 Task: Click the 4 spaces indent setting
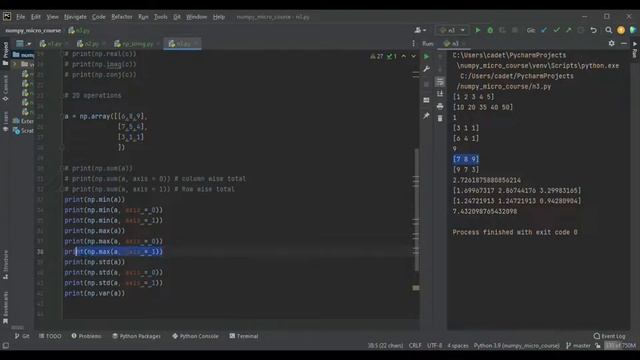click(458, 346)
